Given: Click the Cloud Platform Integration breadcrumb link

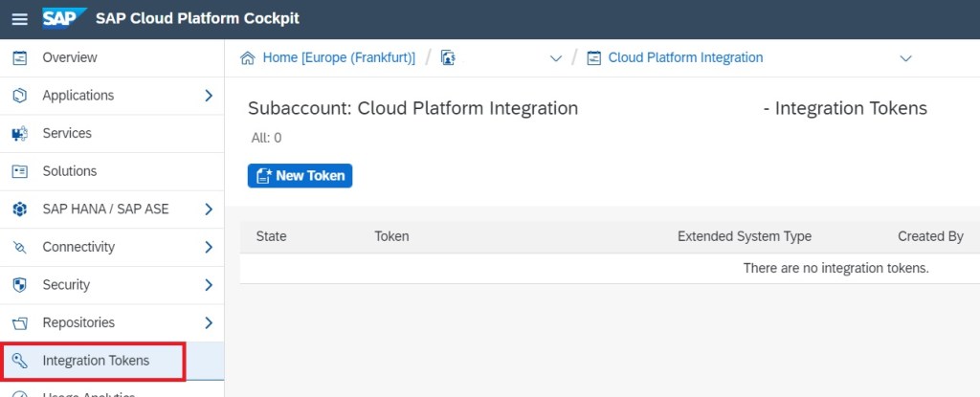Looking at the screenshot, I should [x=685, y=58].
